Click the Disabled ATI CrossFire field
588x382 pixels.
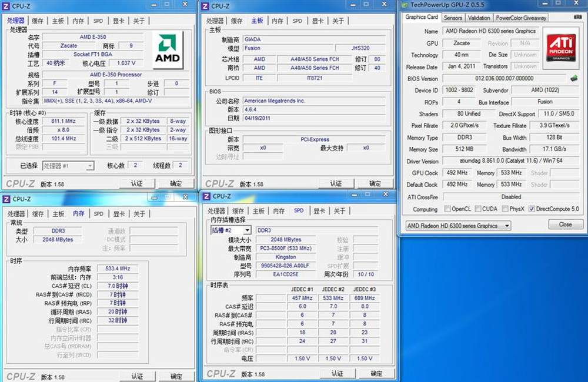(511, 196)
